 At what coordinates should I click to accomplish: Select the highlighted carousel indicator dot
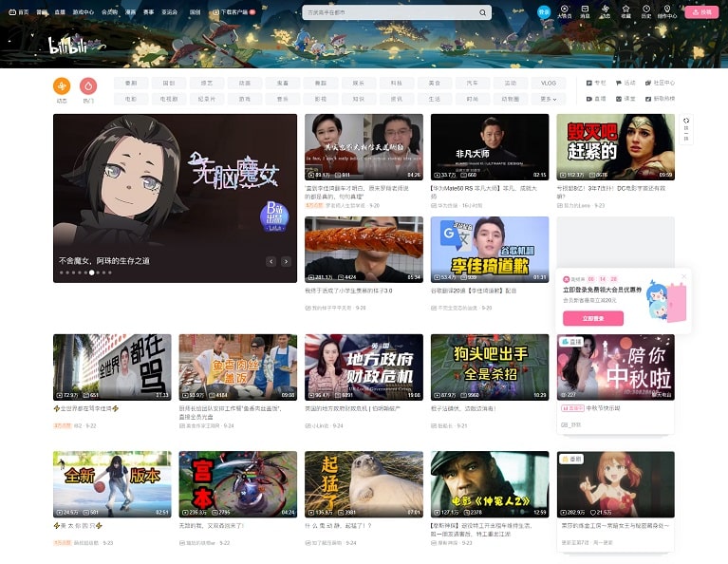[x=91, y=273]
